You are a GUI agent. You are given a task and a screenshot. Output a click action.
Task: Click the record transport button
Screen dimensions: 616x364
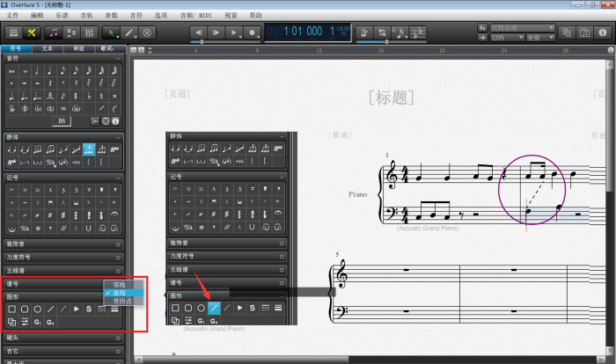(252, 33)
